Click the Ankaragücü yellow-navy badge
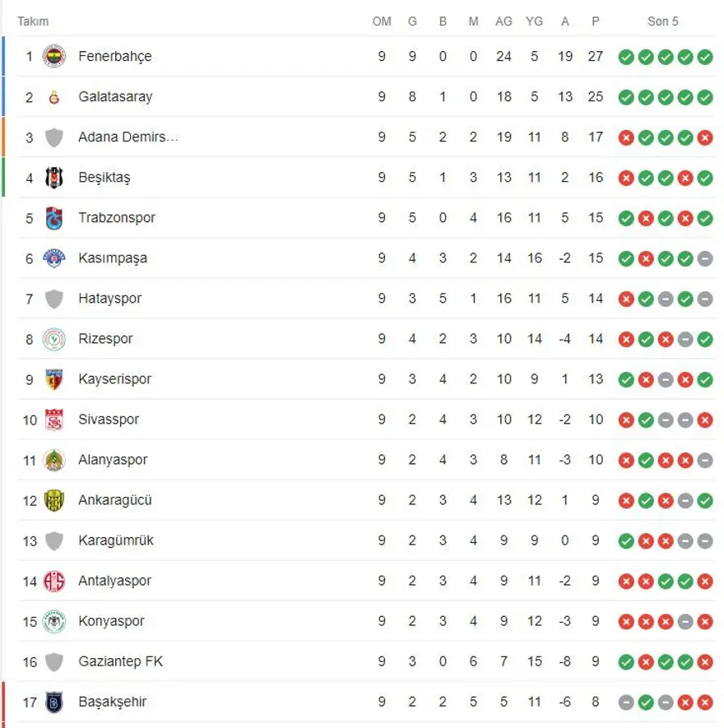Screen dimensions: 724x728 pyautogui.click(x=54, y=500)
